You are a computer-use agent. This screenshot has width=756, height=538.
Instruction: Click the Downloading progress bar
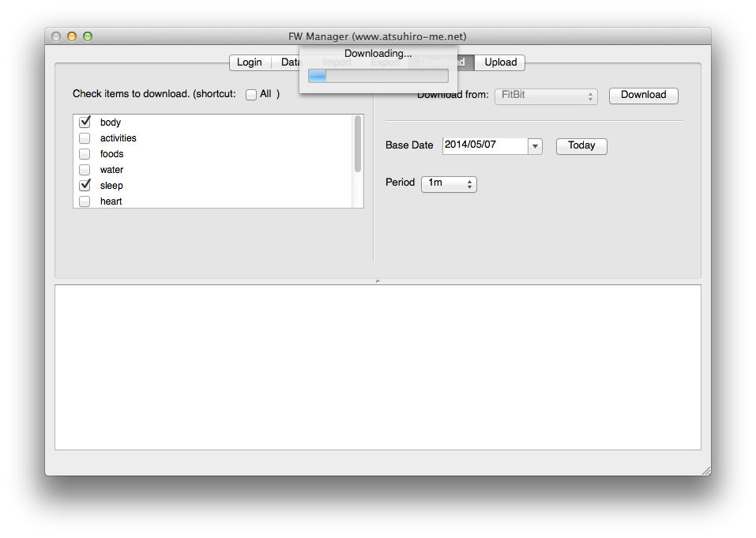click(x=378, y=76)
